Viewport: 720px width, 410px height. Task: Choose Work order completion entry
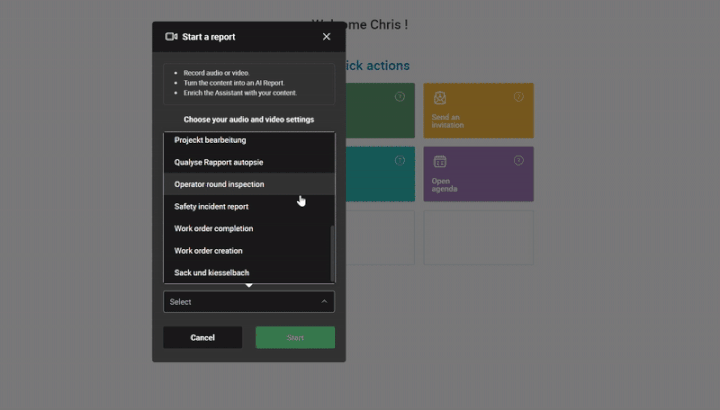tap(248, 229)
